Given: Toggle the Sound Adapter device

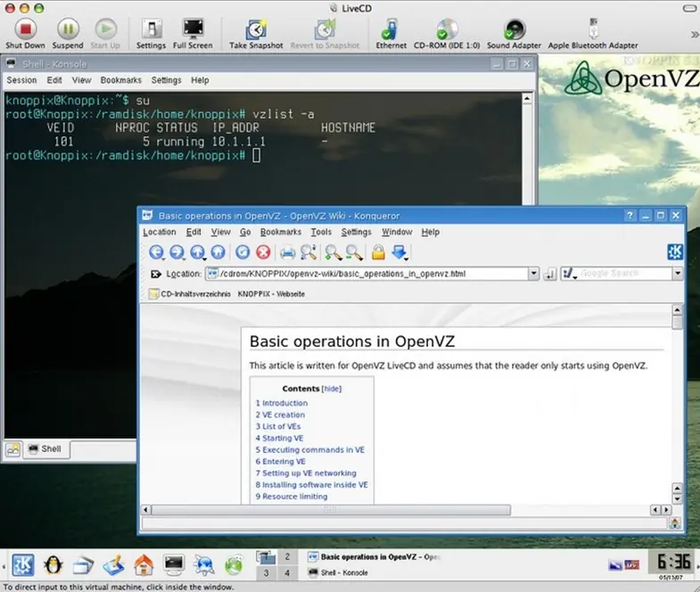Looking at the screenshot, I should 514,34.
